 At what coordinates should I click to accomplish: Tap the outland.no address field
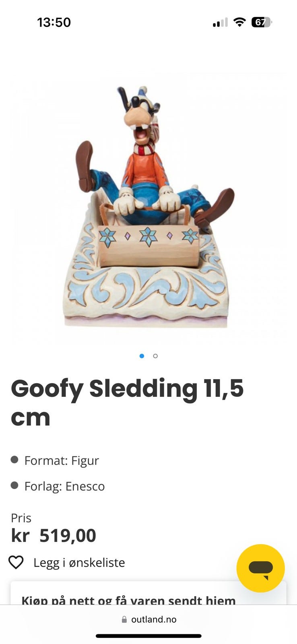(x=148, y=619)
